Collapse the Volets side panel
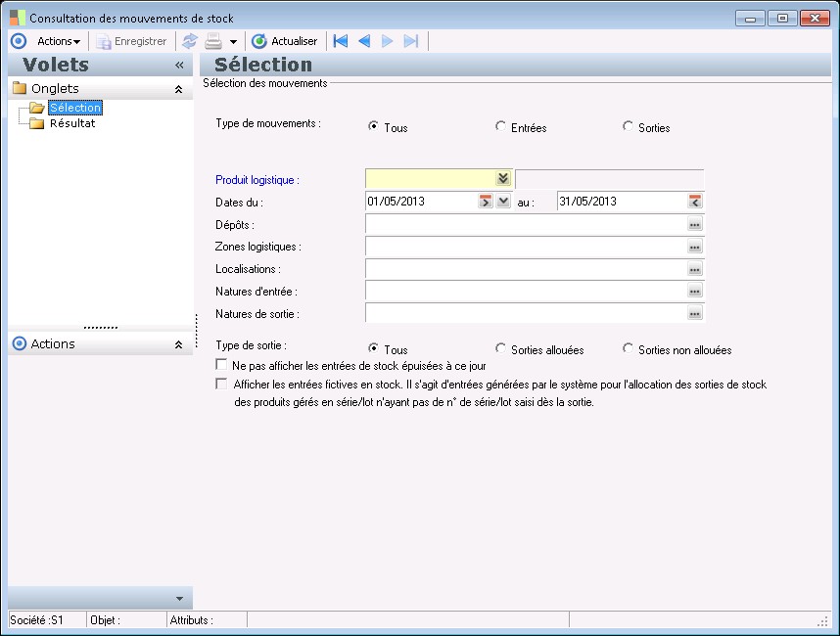The width and height of the screenshot is (840, 636). click(179, 65)
